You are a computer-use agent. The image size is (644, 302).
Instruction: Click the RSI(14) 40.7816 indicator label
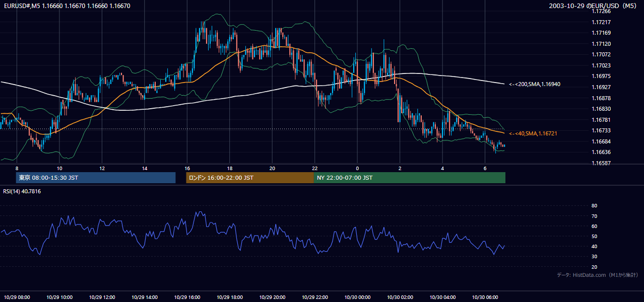coord(22,191)
